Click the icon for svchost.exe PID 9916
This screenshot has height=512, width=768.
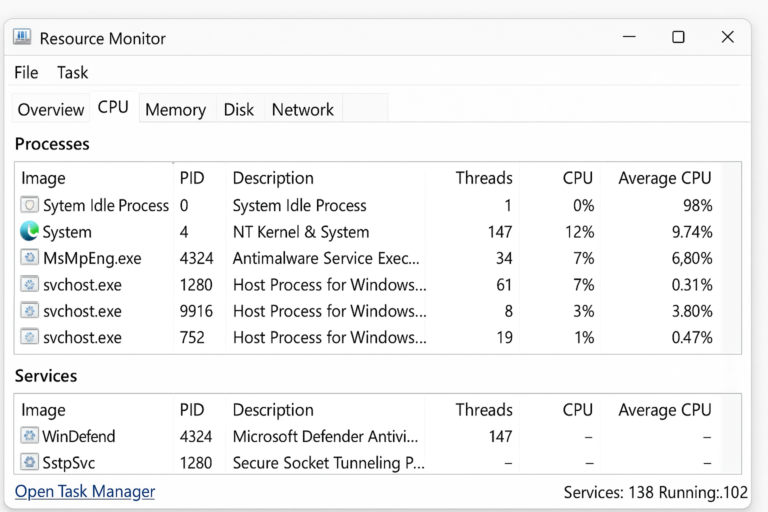pyautogui.click(x=30, y=311)
